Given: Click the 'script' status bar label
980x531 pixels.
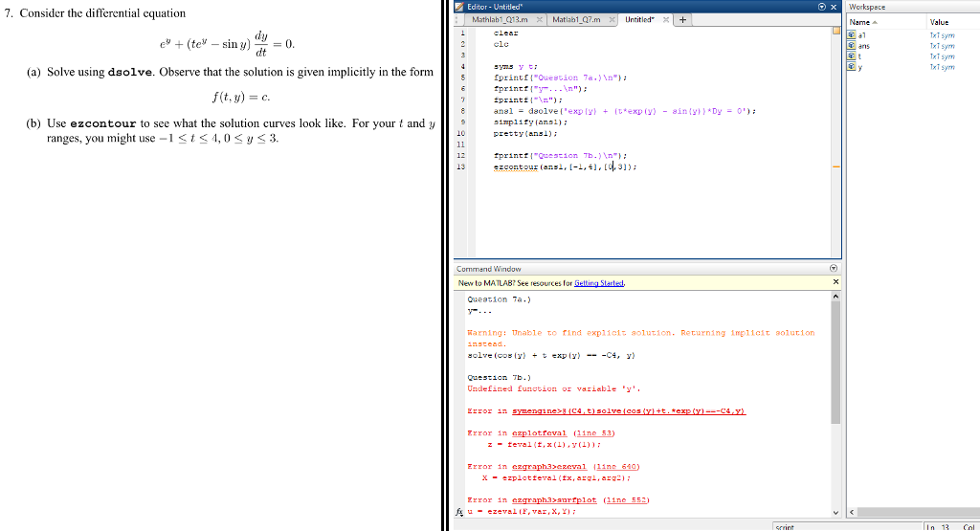Looking at the screenshot, I should (x=785, y=526).
